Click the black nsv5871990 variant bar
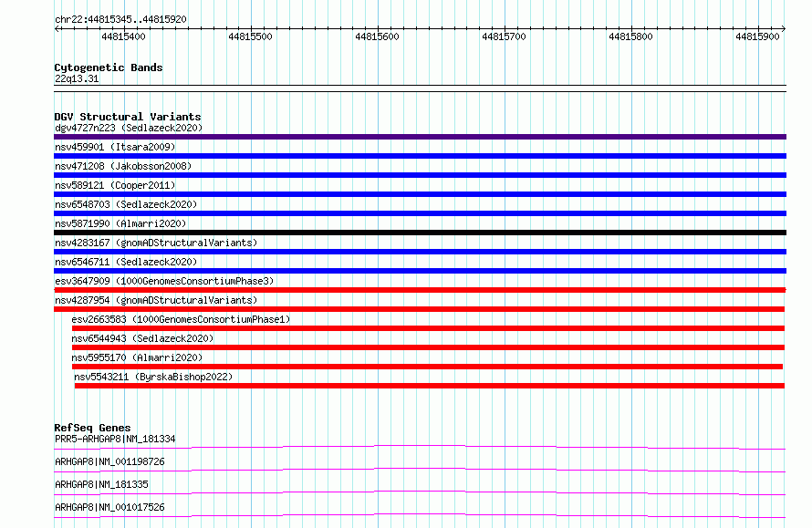Screen dimensions: 812x528 (420, 233)
